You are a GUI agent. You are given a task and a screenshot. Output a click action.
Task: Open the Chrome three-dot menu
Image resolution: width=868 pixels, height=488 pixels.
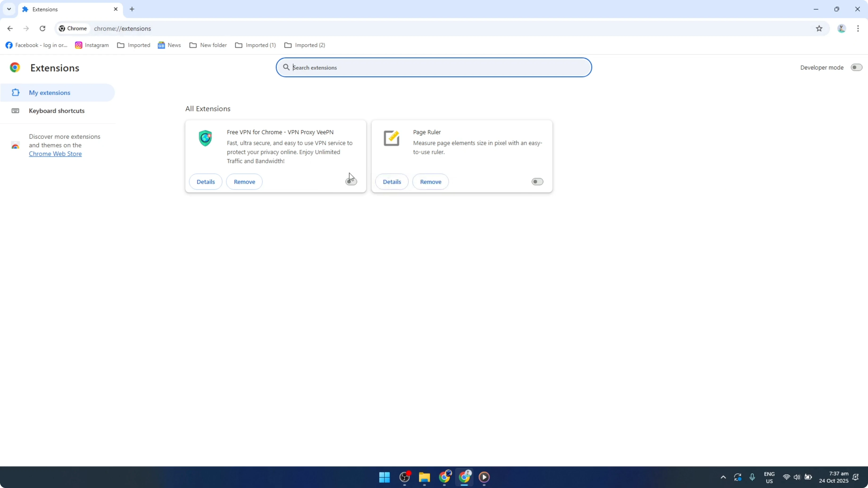tap(859, 29)
